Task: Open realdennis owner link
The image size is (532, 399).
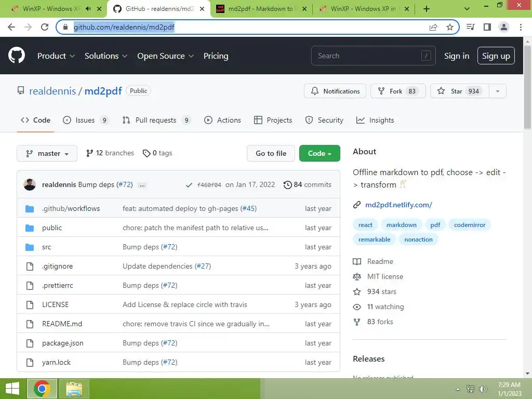Action: coord(52,91)
